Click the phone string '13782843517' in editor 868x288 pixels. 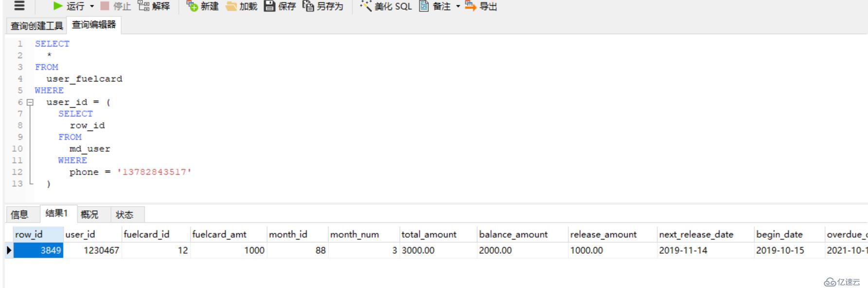[x=154, y=172]
